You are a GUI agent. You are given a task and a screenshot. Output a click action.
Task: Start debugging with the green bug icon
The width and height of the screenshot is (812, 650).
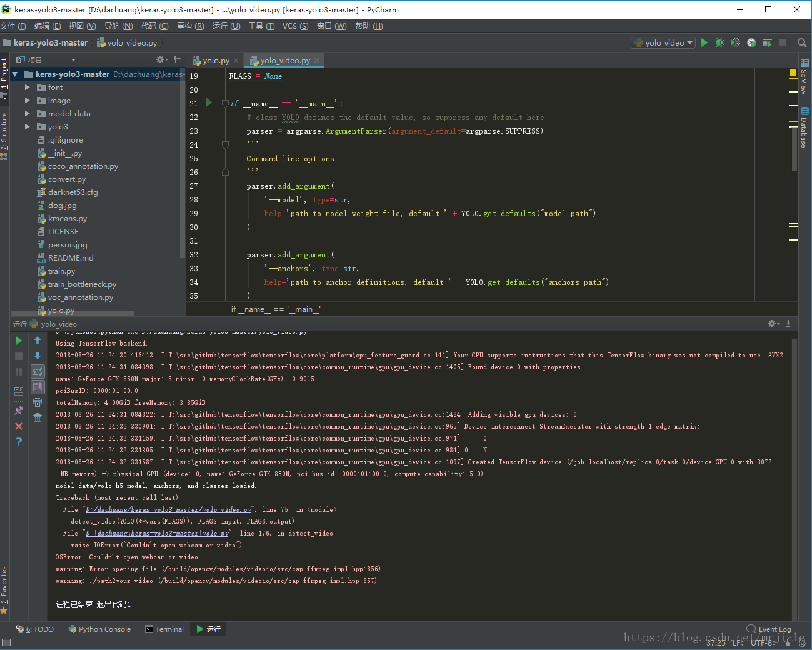[x=720, y=42]
